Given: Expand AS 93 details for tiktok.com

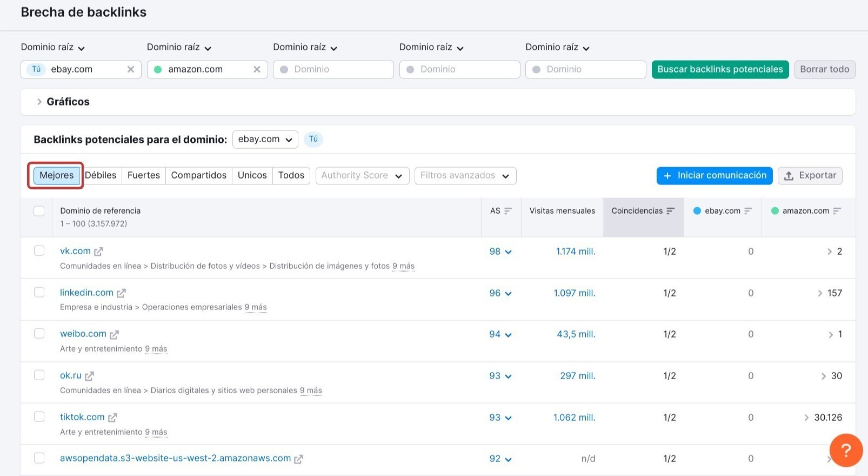Looking at the screenshot, I should coord(500,418).
